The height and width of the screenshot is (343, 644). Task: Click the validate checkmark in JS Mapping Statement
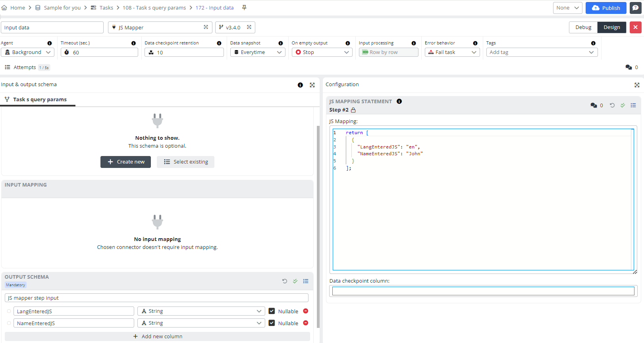pyautogui.click(x=623, y=105)
